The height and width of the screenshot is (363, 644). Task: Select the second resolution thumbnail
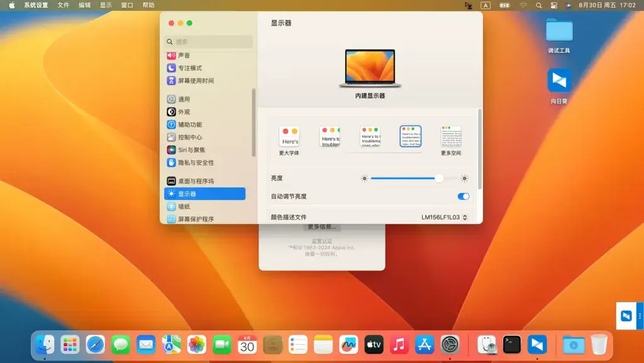(x=330, y=137)
